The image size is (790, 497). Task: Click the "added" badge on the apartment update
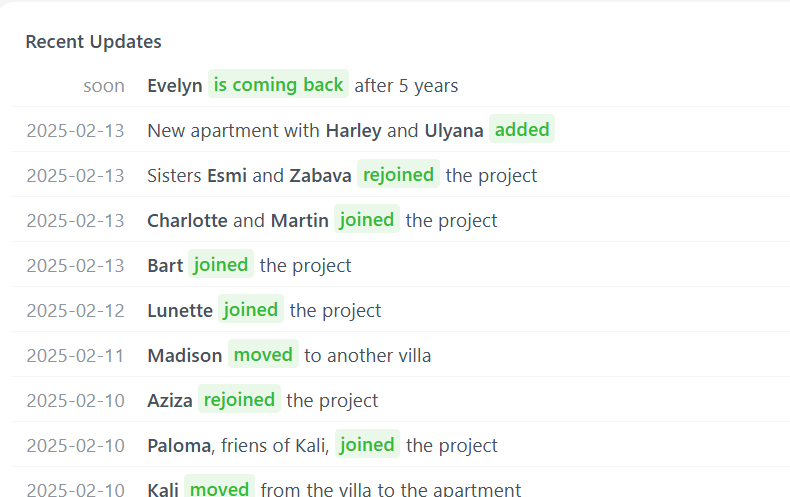click(522, 129)
